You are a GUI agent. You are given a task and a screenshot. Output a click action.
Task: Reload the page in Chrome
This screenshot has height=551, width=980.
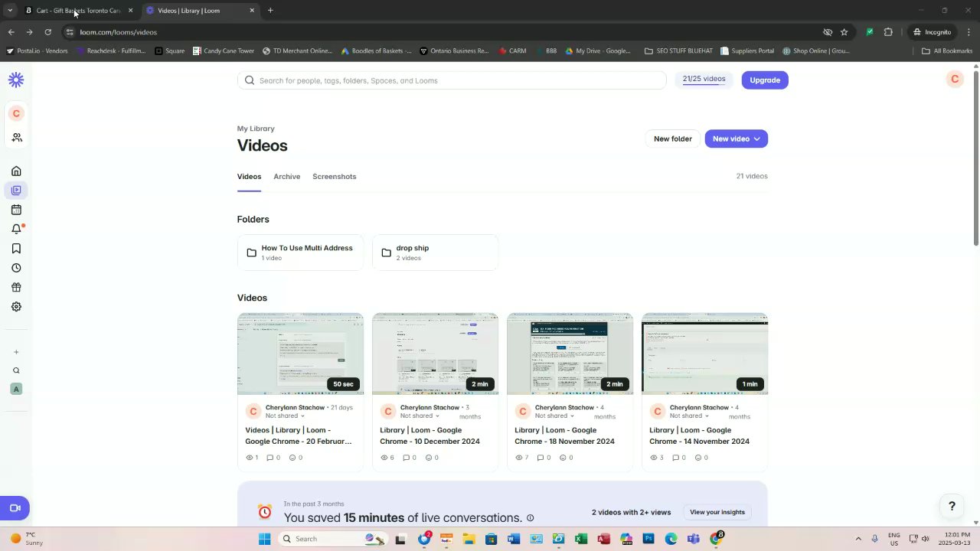[x=47, y=32]
